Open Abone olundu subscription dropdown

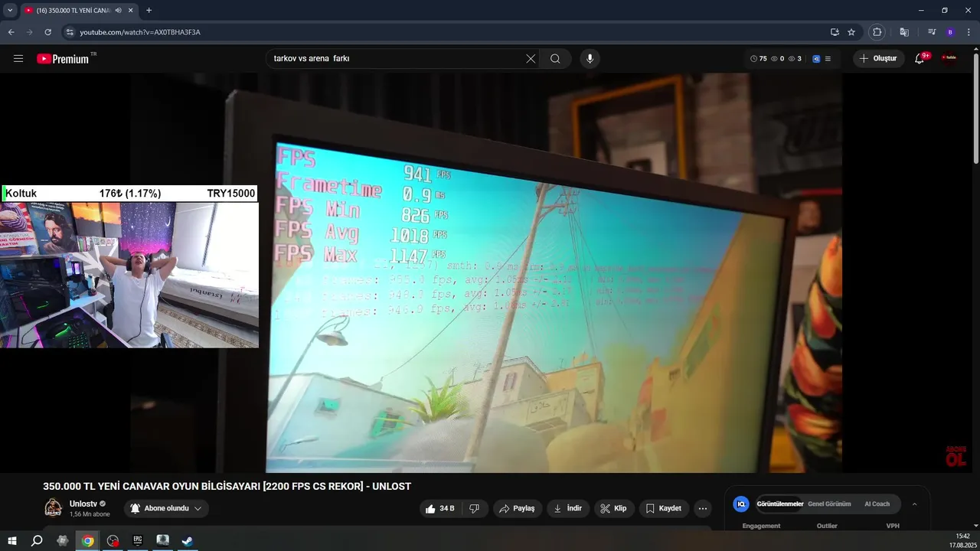coord(166,509)
